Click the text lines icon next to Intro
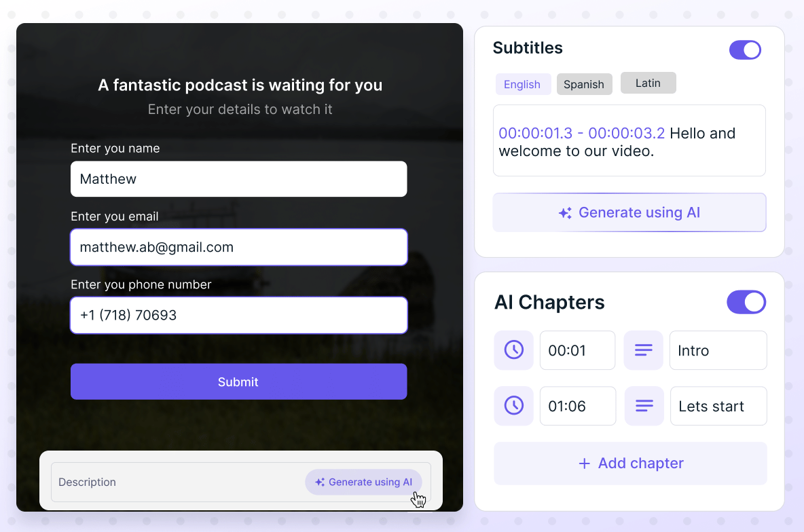The image size is (804, 532). (x=643, y=350)
